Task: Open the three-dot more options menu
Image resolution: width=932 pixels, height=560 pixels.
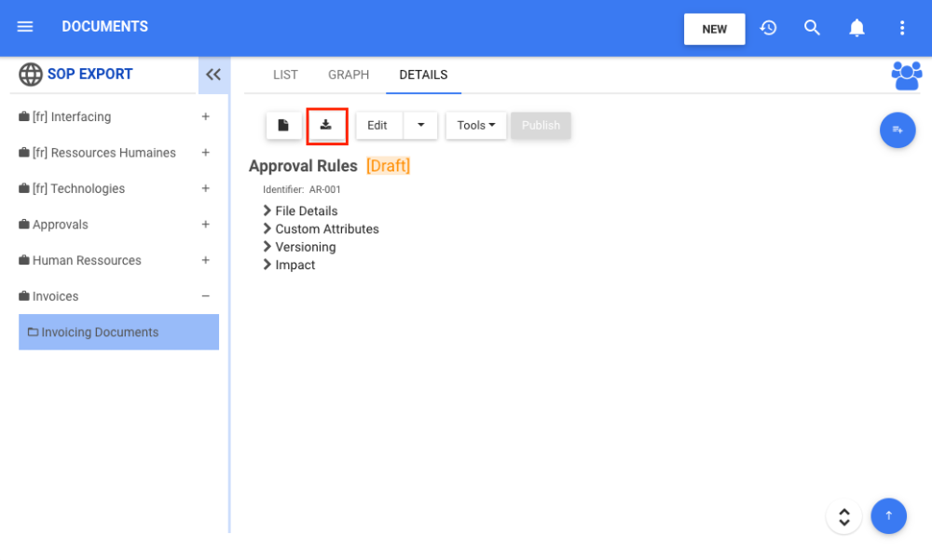Action: coord(901,28)
